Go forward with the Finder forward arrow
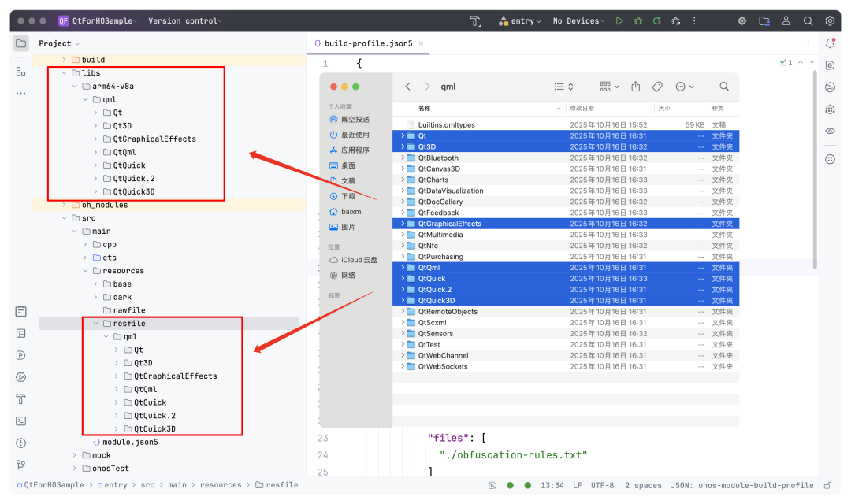The height and width of the screenshot is (504, 851). (428, 87)
